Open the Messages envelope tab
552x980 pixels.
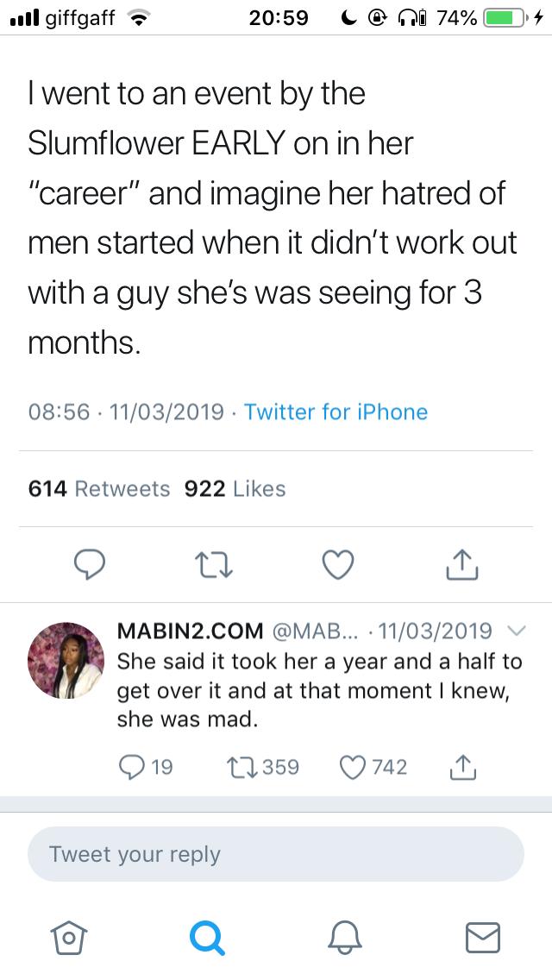(x=482, y=936)
